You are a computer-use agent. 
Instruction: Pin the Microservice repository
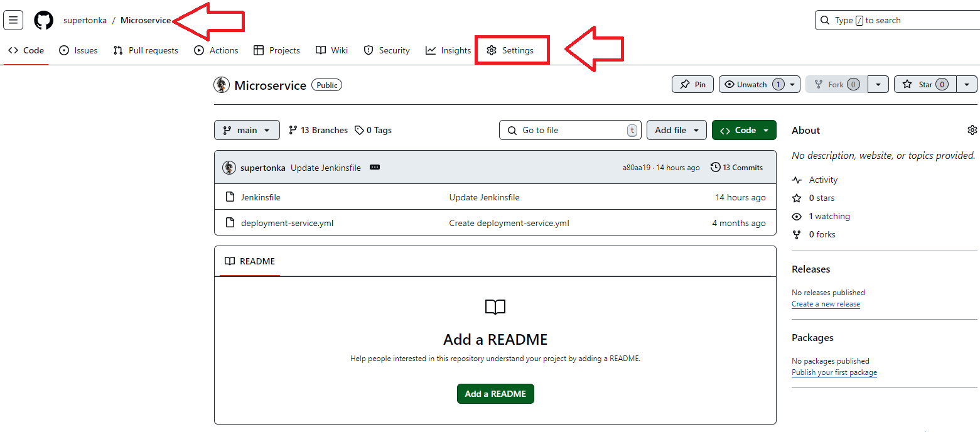(693, 85)
